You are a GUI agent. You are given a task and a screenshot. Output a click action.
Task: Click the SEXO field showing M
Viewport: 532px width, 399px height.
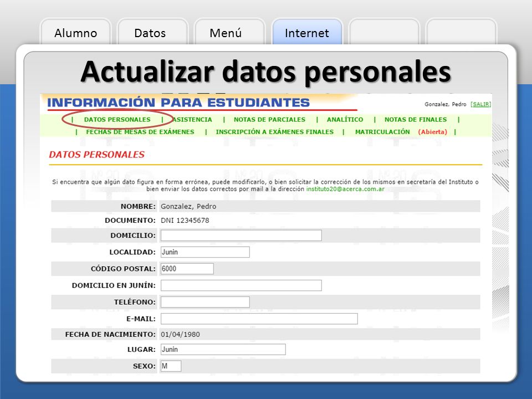[x=171, y=366]
